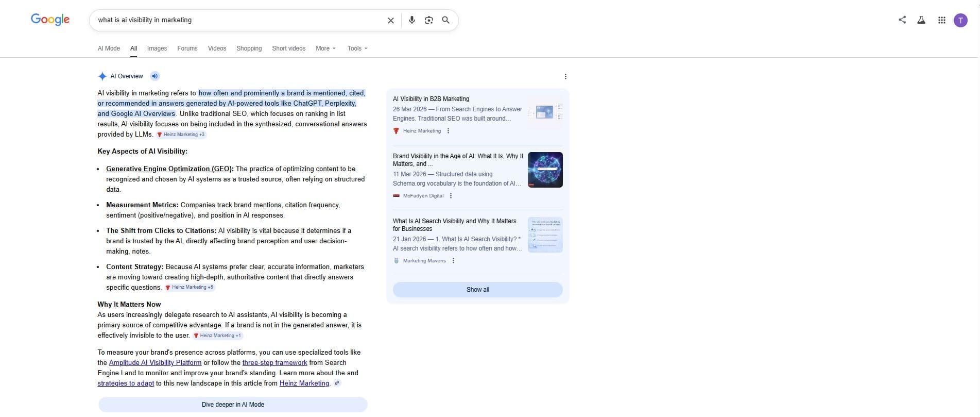Select the All results tab
The image size is (980, 417).
(x=134, y=48)
